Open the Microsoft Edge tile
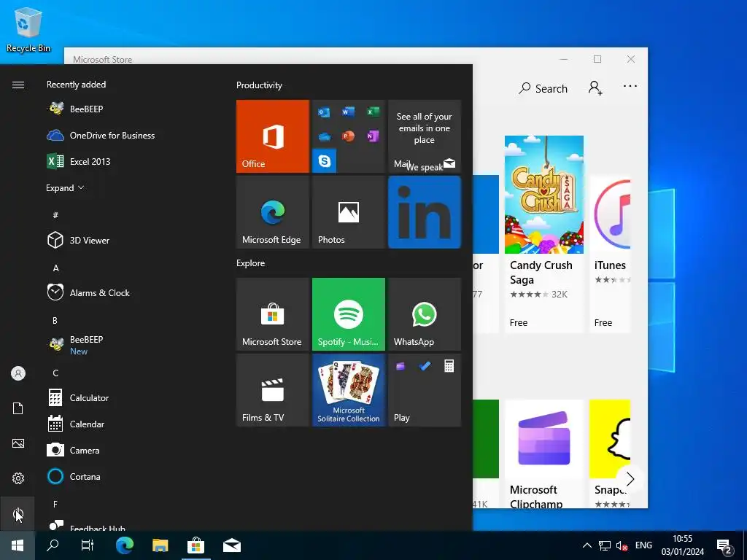Image resolution: width=747 pixels, height=560 pixels. tap(273, 212)
